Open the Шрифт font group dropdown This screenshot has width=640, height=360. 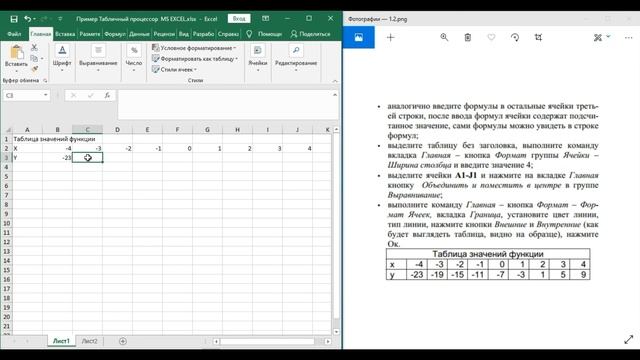pos(62,58)
